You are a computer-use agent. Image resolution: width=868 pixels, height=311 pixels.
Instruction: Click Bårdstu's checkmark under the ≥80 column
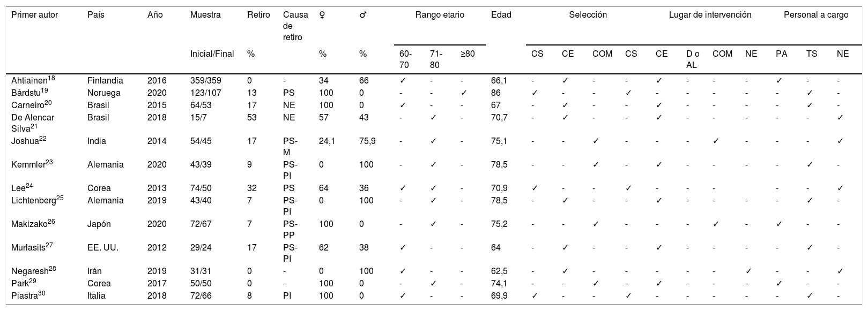pos(464,93)
